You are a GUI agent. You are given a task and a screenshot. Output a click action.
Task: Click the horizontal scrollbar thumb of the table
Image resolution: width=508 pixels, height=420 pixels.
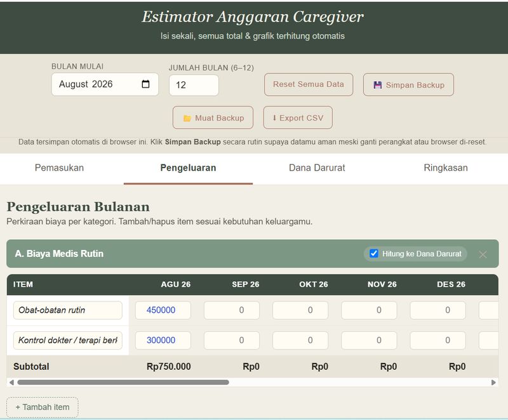123,383
